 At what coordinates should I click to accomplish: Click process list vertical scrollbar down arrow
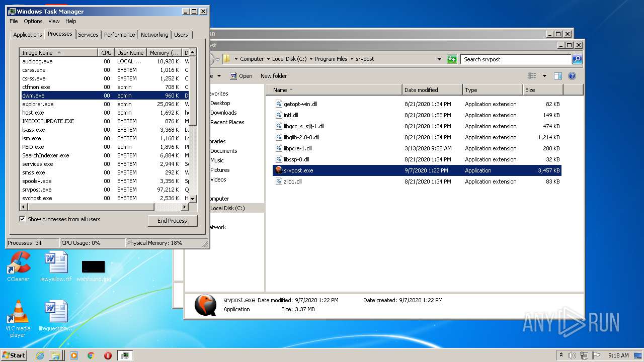coord(192,199)
